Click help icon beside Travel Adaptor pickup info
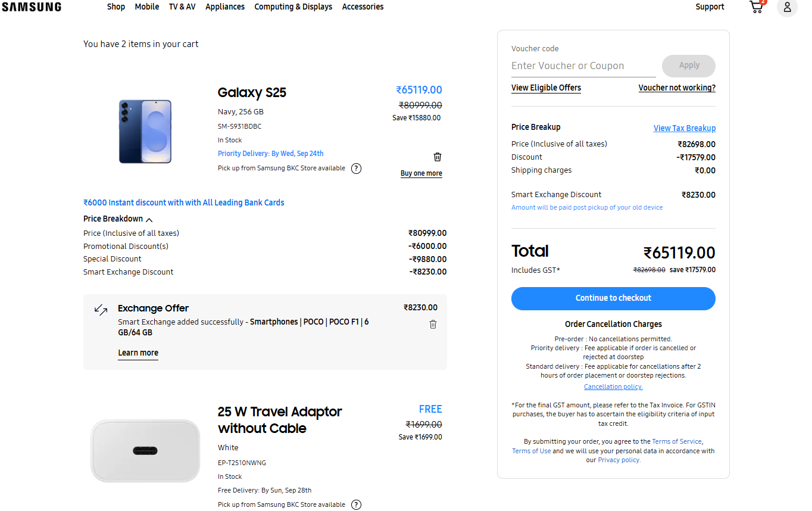Image resolution: width=812 pixels, height=511 pixels. click(x=356, y=504)
